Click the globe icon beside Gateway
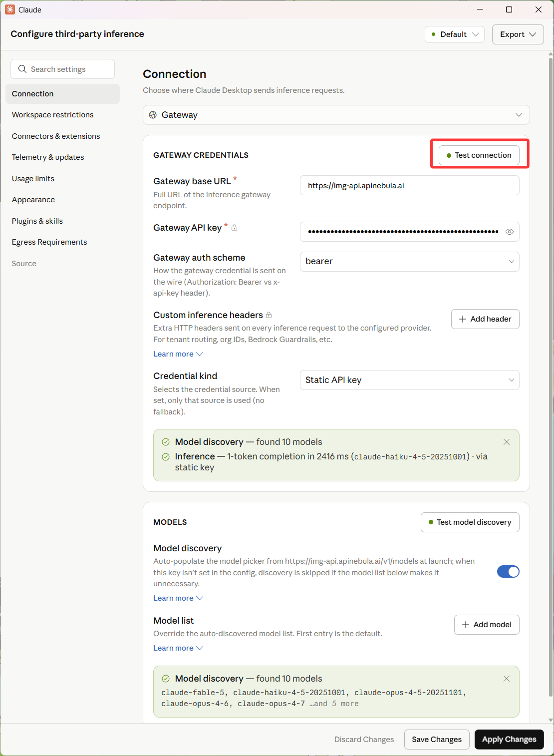The width and height of the screenshot is (554, 756). point(153,115)
